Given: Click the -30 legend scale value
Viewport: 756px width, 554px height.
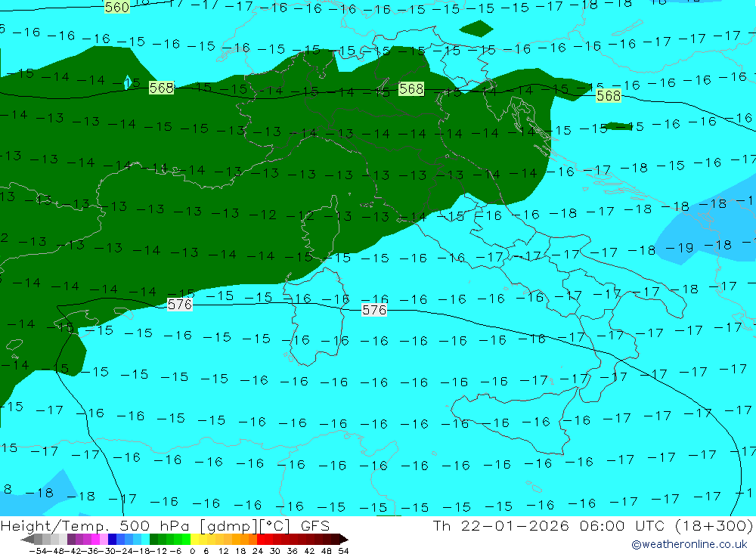Looking at the screenshot, I should (107, 551).
